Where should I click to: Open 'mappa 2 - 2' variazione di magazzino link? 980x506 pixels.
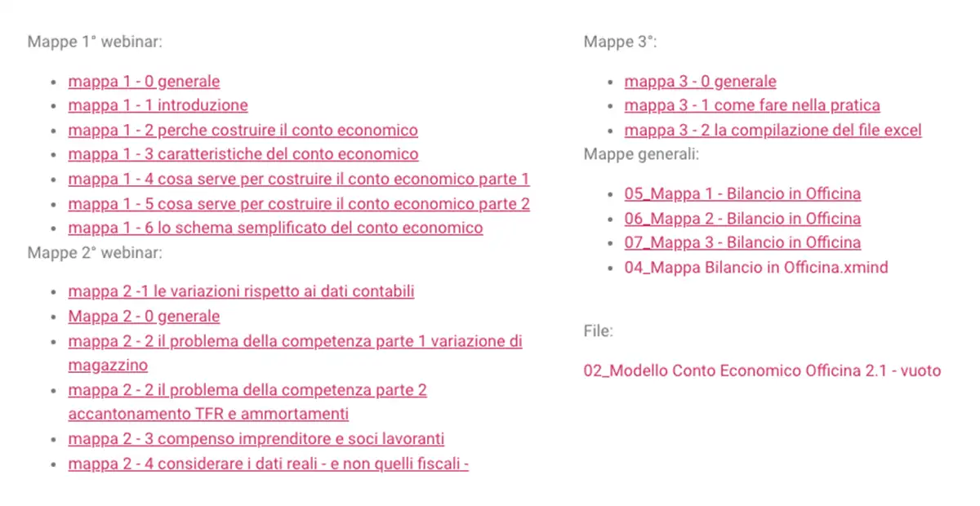295,341
